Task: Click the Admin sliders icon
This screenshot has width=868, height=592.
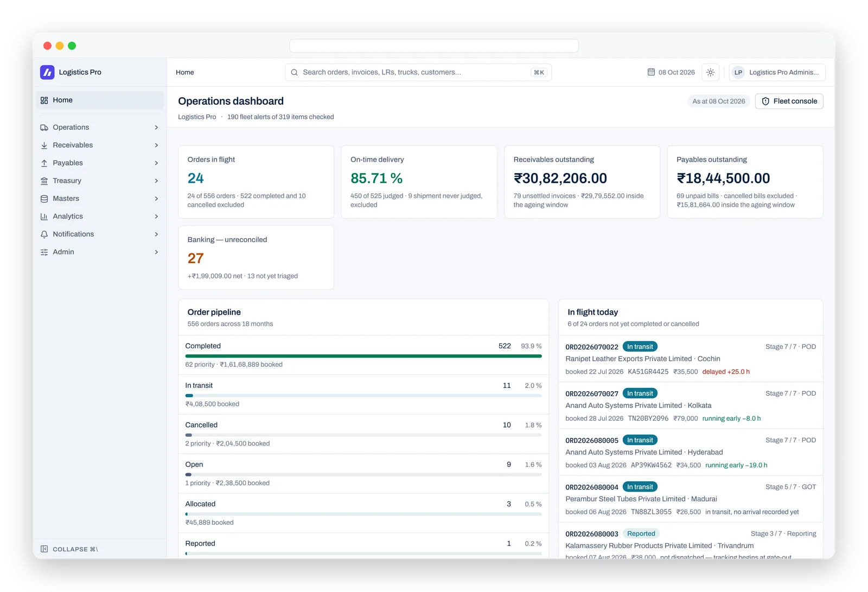Action: (44, 252)
